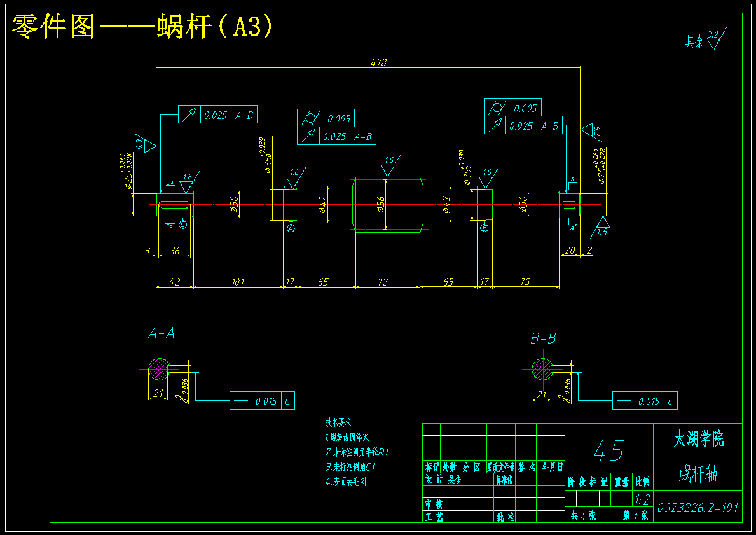The width and height of the screenshot is (756, 535).
Task: Click the "太湖学院" title block text
Action: coord(699,440)
